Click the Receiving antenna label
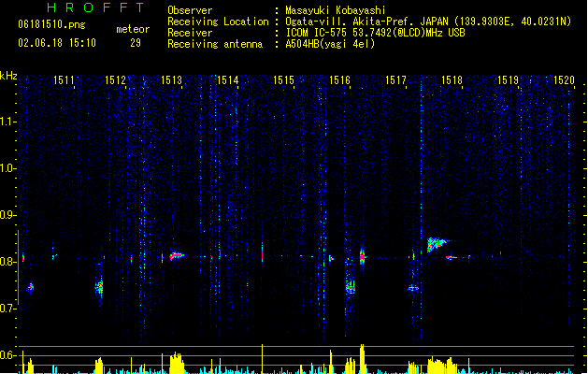Image resolution: width=588 pixels, height=374 pixels. point(215,44)
